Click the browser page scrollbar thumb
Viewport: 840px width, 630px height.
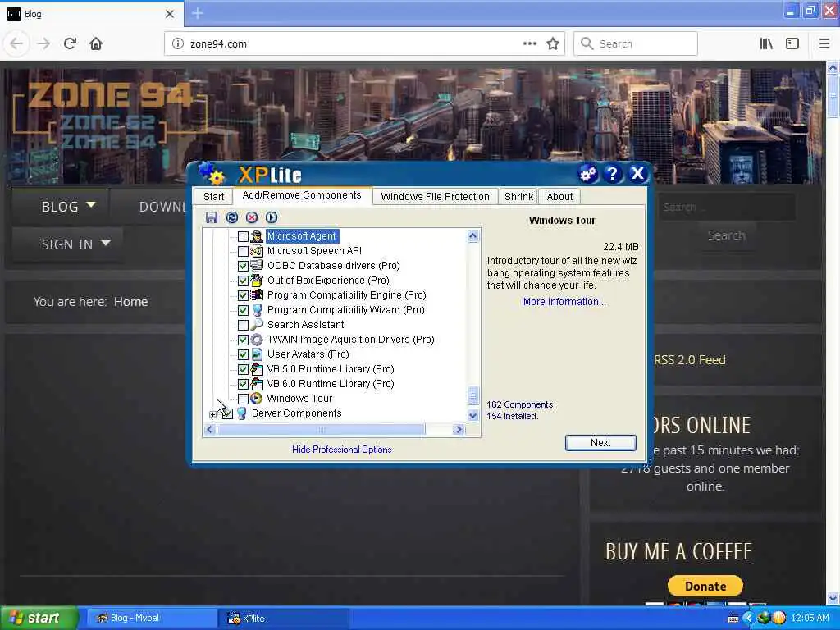point(833,95)
